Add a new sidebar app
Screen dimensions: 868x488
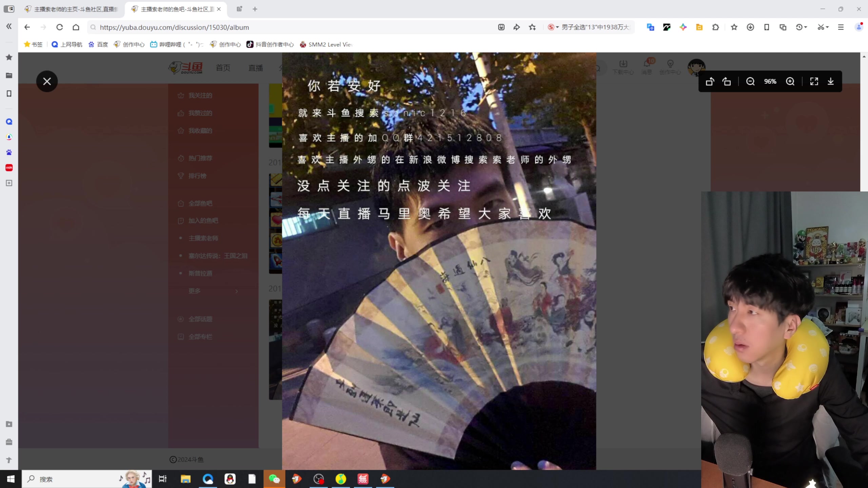[9, 183]
